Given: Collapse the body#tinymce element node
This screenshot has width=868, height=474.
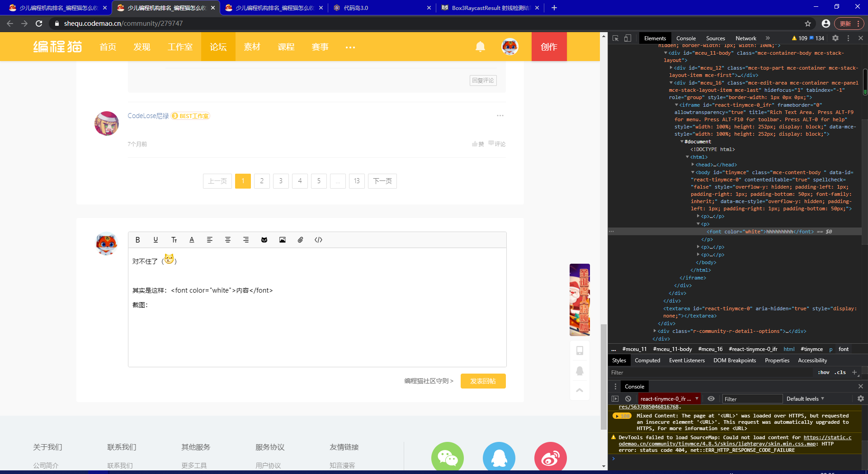Looking at the screenshot, I should [x=693, y=172].
